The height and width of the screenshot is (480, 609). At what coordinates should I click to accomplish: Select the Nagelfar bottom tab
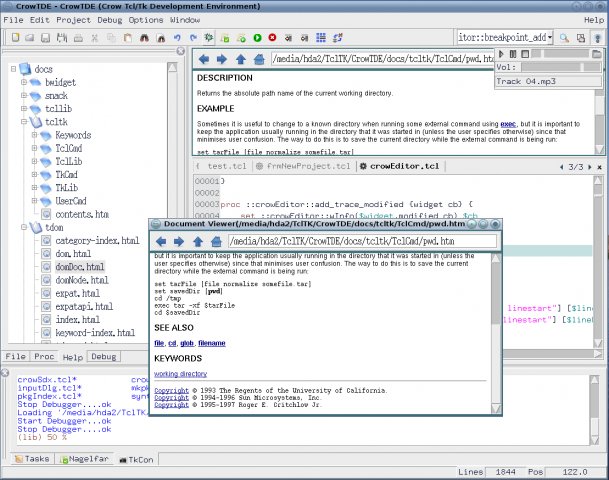[x=84, y=459]
